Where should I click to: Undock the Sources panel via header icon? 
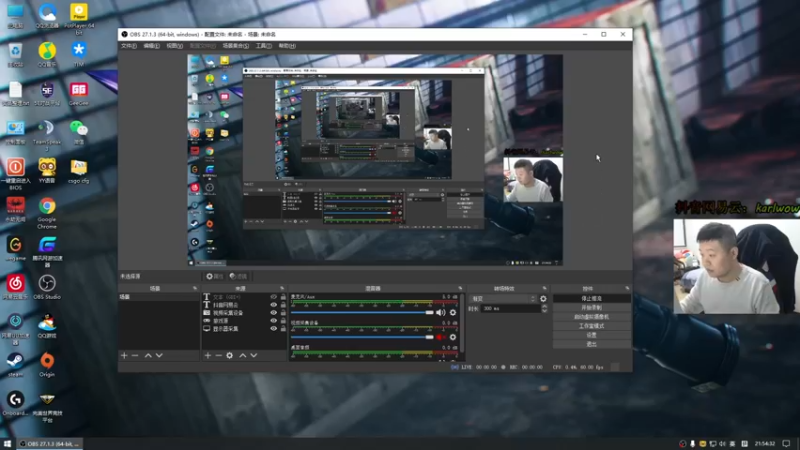pyautogui.click(x=282, y=288)
